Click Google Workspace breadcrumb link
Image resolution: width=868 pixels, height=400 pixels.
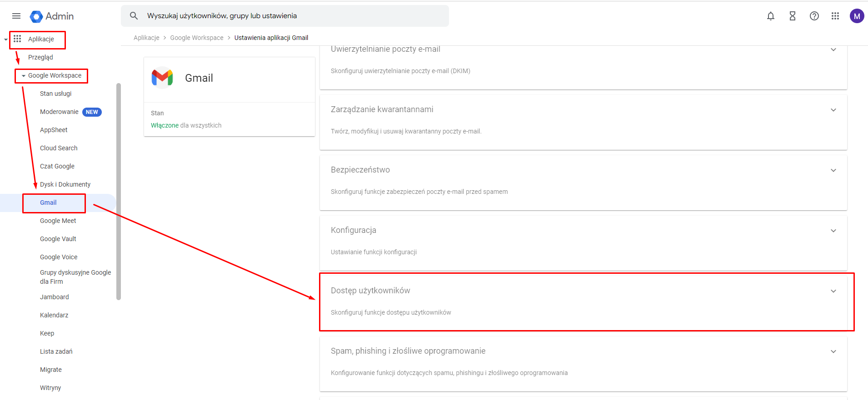click(x=197, y=38)
